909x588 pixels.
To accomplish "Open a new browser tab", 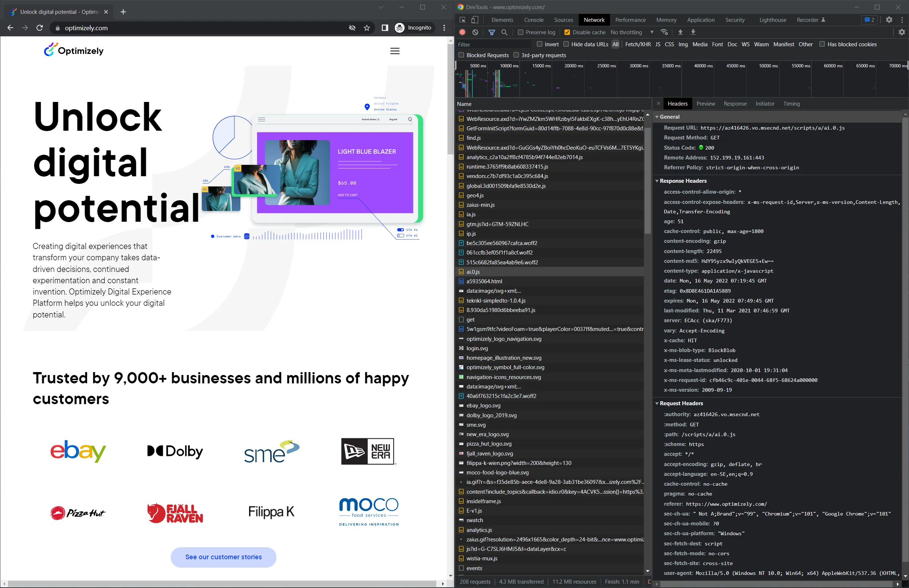I will point(123,12).
